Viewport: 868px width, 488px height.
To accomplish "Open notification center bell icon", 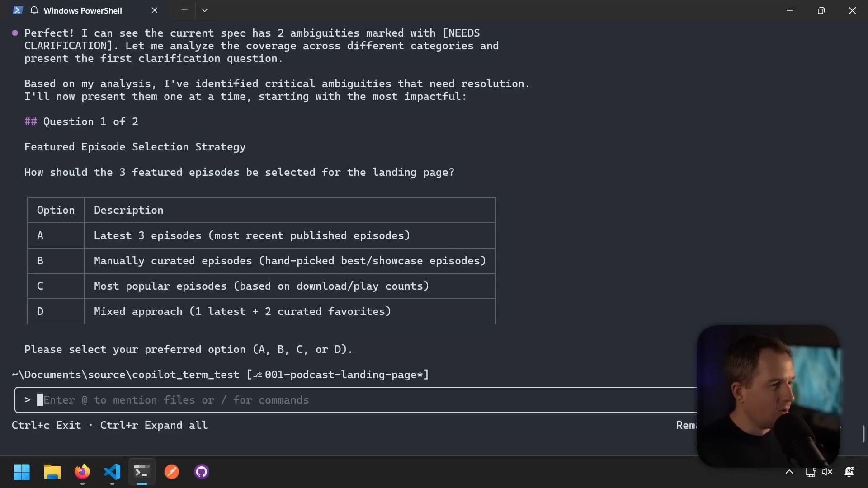I will [x=849, y=472].
